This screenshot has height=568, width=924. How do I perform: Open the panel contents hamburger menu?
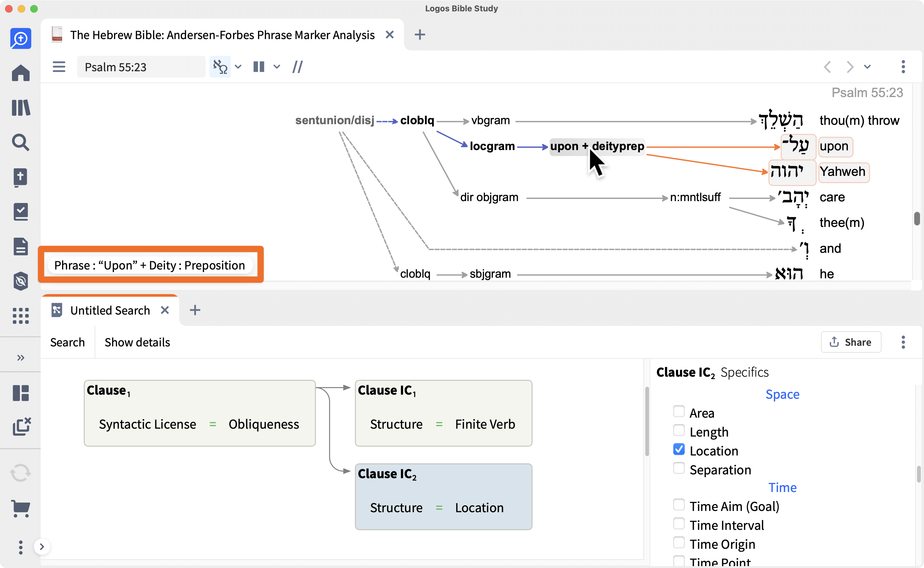(59, 67)
